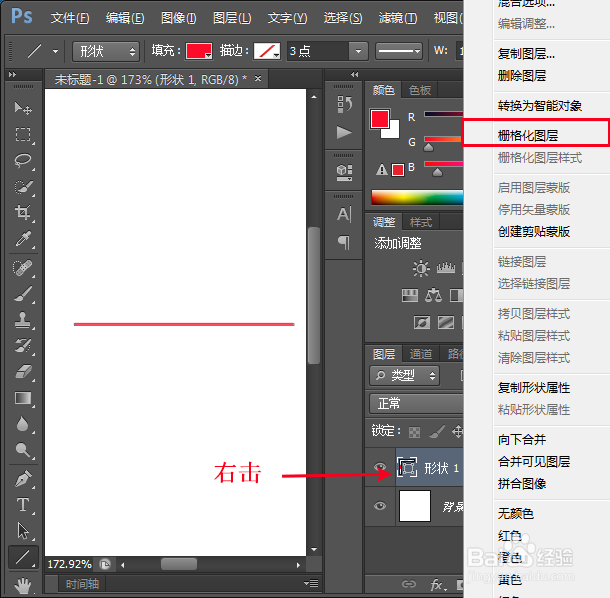The height and width of the screenshot is (598, 610).
Task: Open the 文件(F) menu
Action: (x=70, y=18)
